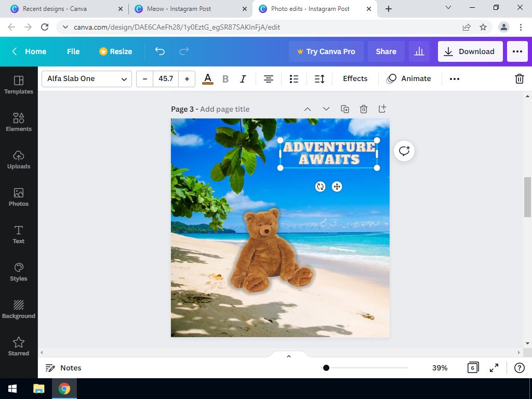The height and width of the screenshot is (399, 532).
Task: Open line spacing settings
Action: 320,79
